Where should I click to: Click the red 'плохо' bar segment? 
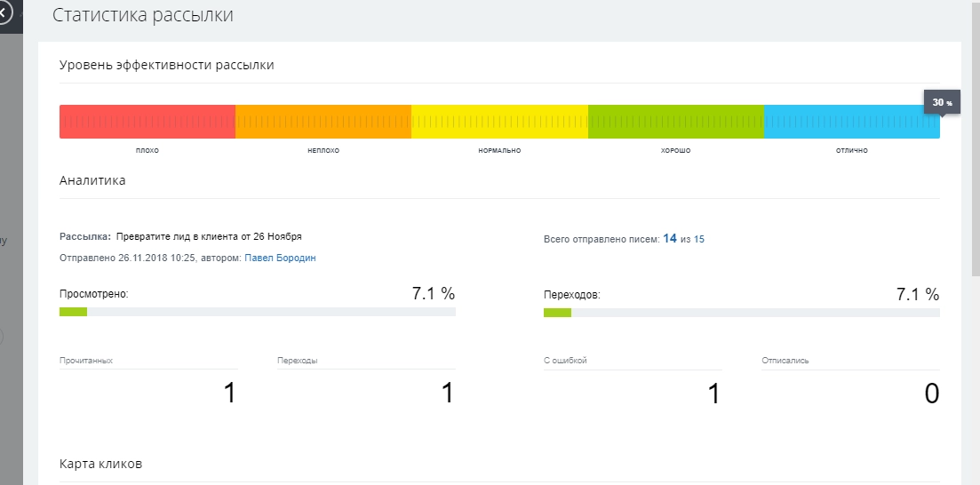point(147,122)
